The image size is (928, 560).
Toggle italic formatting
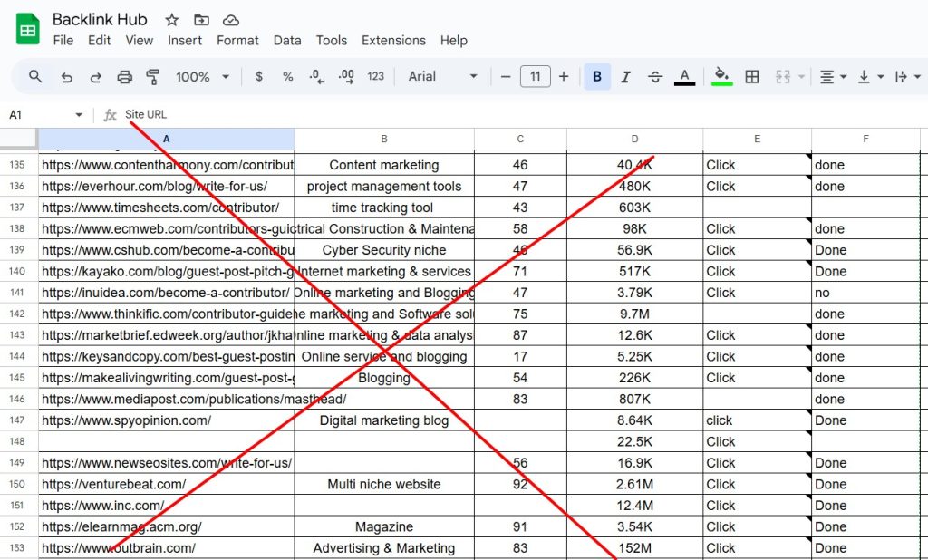point(625,77)
